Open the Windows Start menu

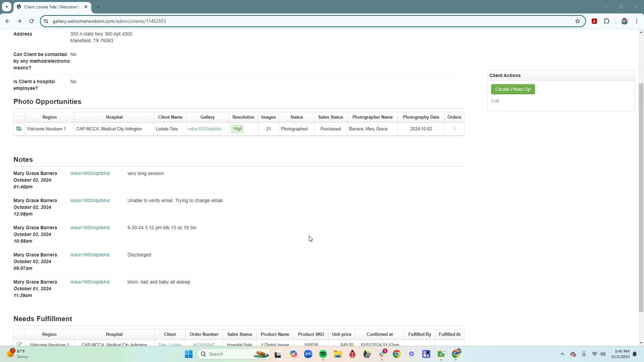tap(189, 354)
